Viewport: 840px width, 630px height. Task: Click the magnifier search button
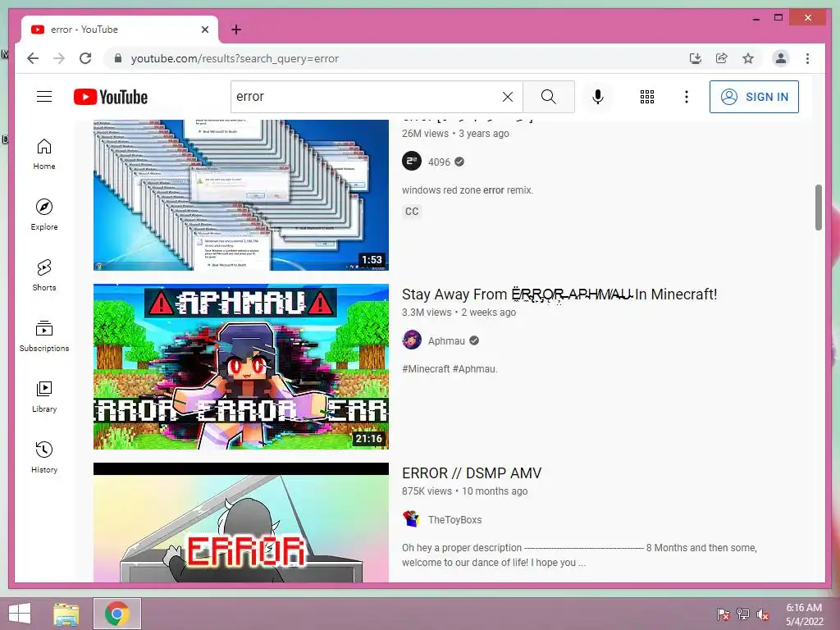pos(548,97)
